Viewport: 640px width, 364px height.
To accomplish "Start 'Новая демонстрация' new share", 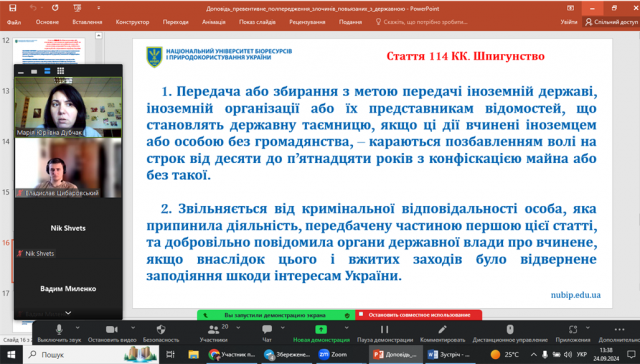I will tap(321, 333).
